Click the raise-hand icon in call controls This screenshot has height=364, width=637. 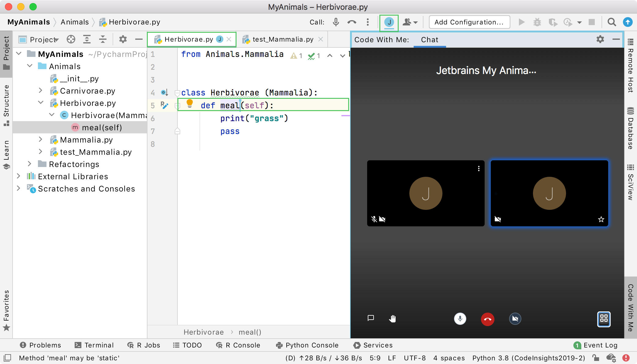[x=392, y=318]
